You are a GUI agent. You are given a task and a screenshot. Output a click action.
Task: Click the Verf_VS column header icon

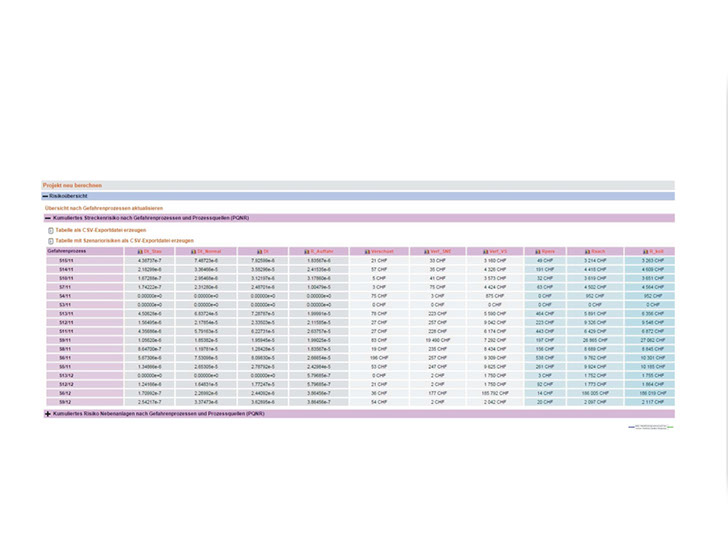click(x=485, y=251)
